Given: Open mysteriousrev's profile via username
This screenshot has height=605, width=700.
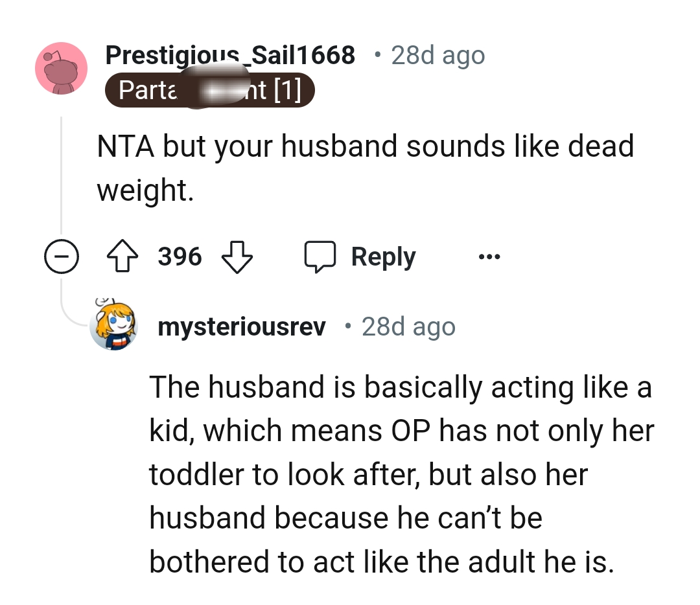Looking at the screenshot, I should tap(242, 326).
